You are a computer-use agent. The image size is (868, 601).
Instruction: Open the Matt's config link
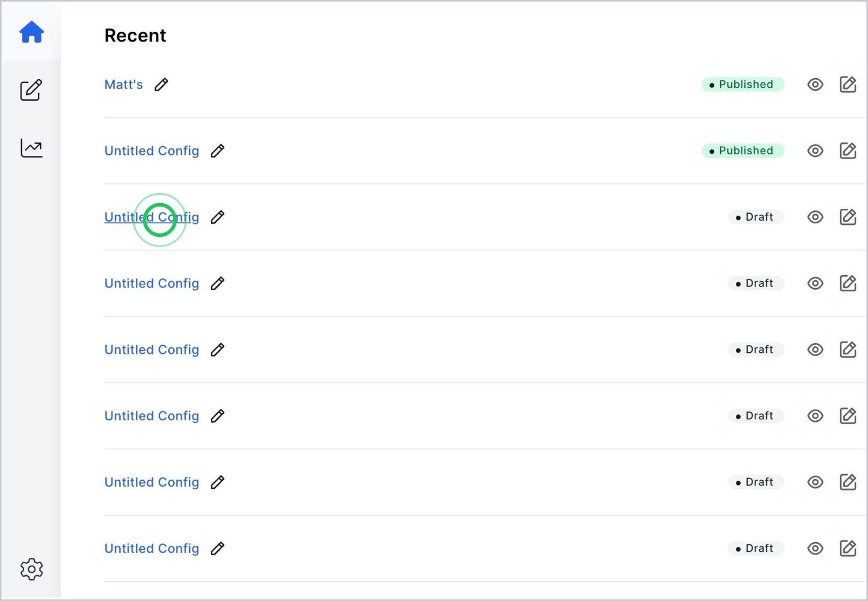pos(123,85)
